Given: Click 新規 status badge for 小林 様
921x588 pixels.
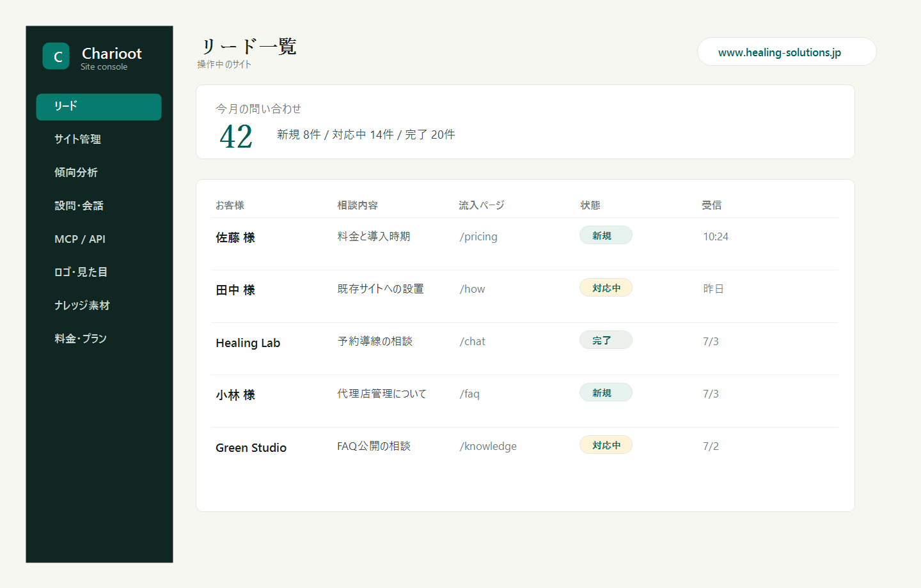Looking at the screenshot, I should tap(606, 392).
